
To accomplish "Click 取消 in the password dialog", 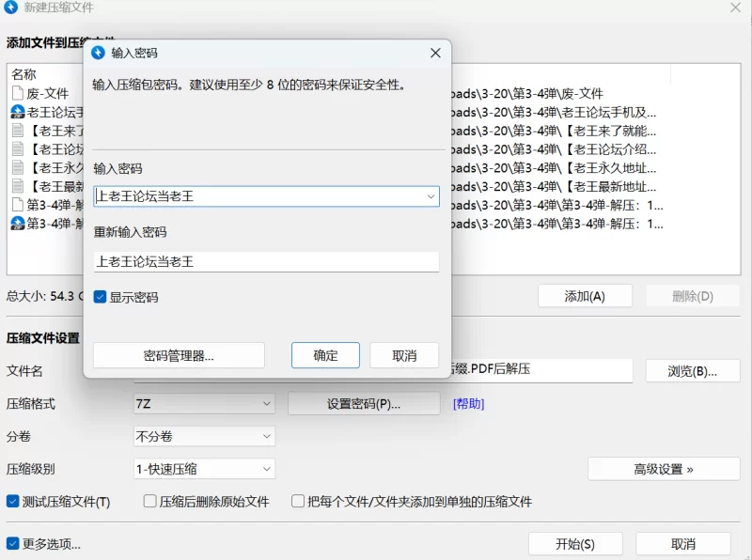I will click(x=404, y=355).
